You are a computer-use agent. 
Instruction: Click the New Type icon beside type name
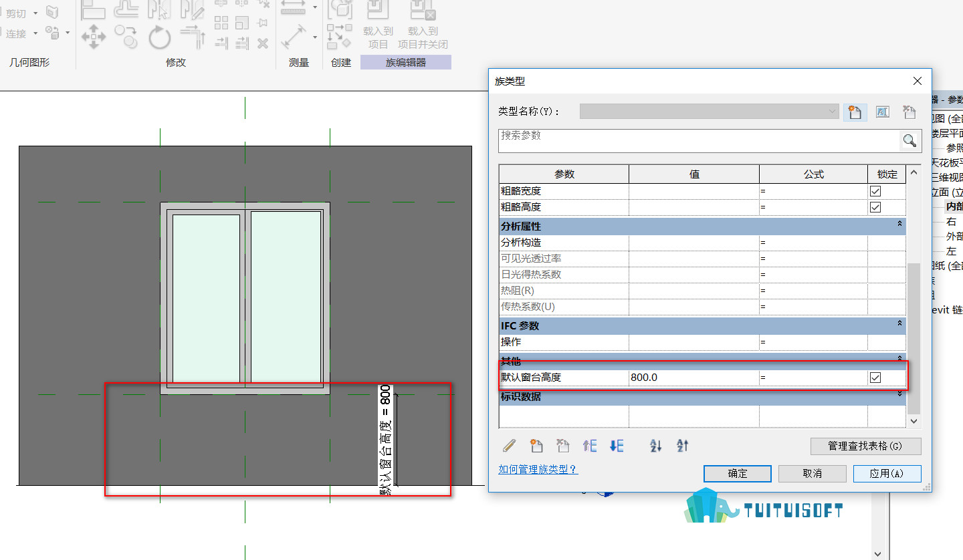854,112
